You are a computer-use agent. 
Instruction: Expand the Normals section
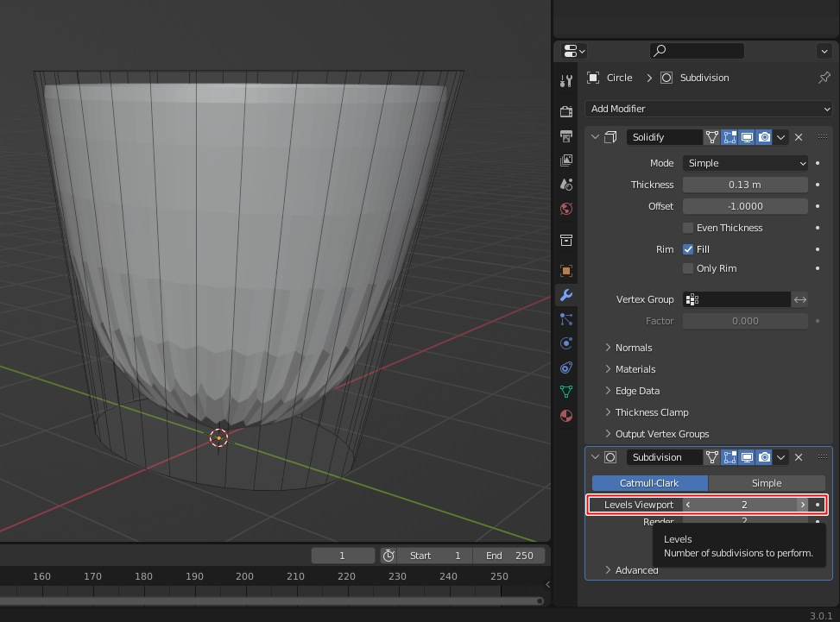(x=633, y=348)
